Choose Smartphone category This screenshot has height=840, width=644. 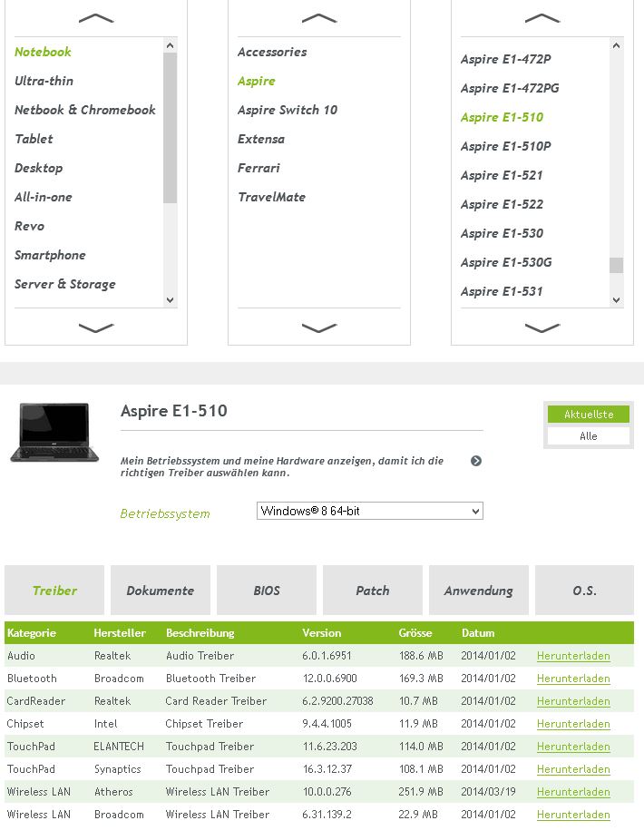[51, 256]
